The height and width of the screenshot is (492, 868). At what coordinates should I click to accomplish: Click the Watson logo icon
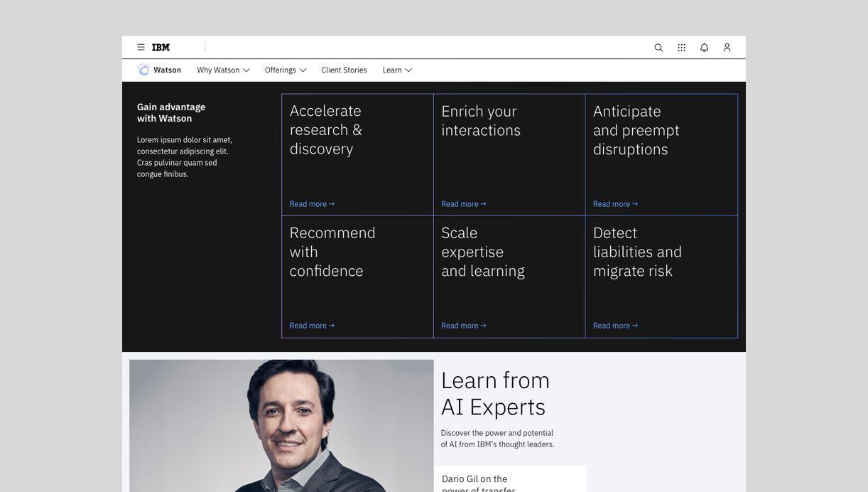(x=143, y=70)
